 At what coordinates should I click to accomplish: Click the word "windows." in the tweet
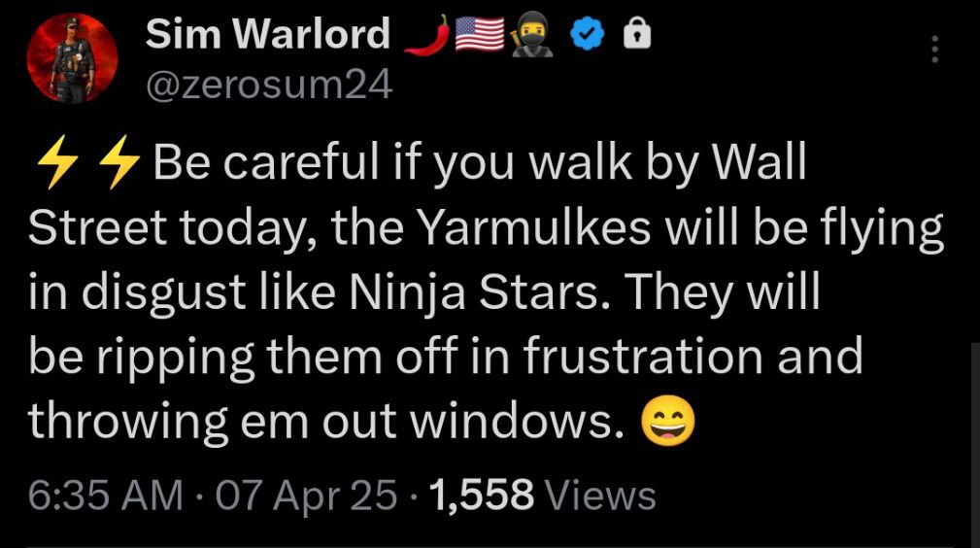click(518, 421)
